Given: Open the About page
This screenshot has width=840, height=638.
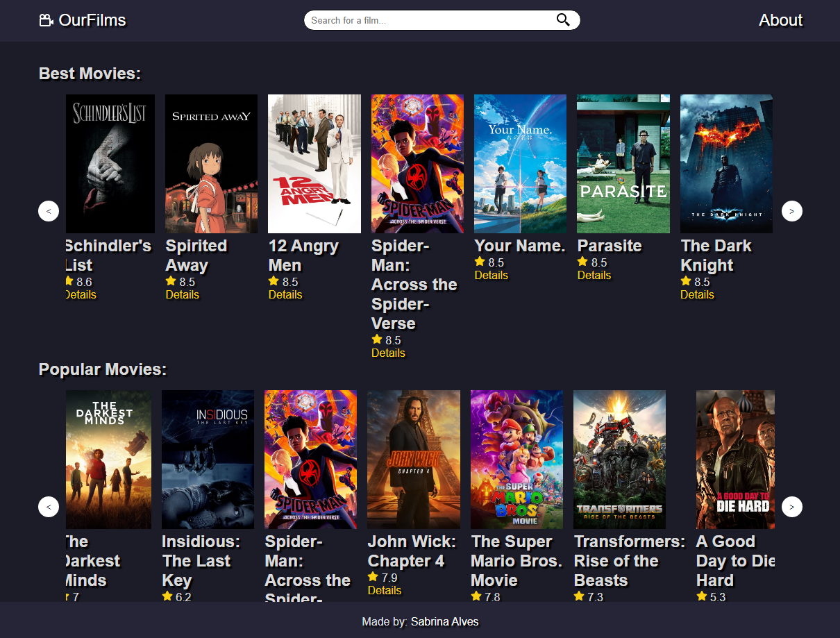Looking at the screenshot, I should [780, 20].
